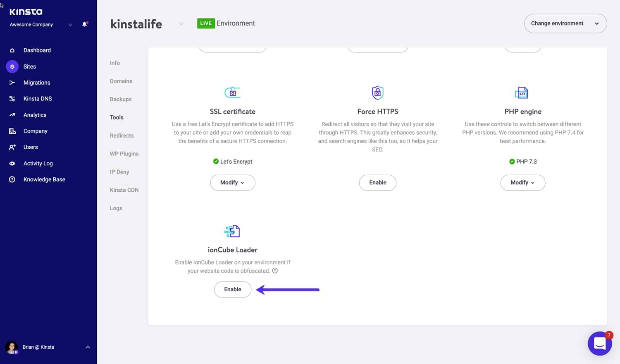Open the Intercom chat bubble
The width and height of the screenshot is (620, 364).
click(x=600, y=343)
